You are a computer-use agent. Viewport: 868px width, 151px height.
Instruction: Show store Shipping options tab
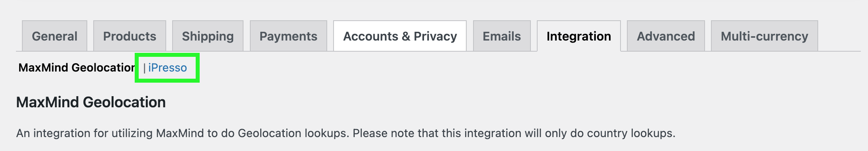(x=208, y=36)
